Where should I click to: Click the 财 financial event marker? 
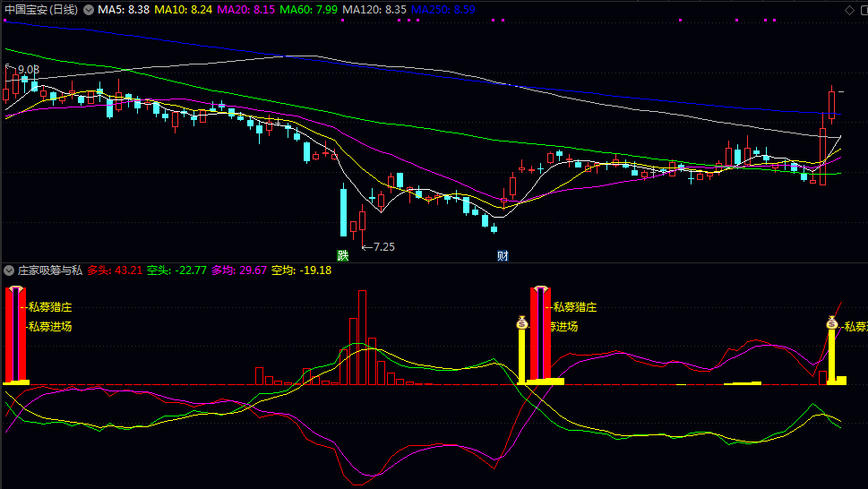pyautogui.click(x=503, y=255)
